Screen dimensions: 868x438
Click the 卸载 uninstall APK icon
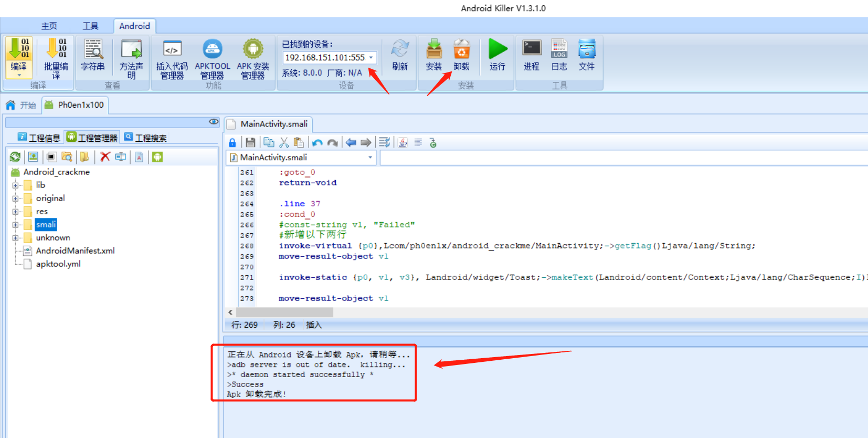[x=462, y=49]
